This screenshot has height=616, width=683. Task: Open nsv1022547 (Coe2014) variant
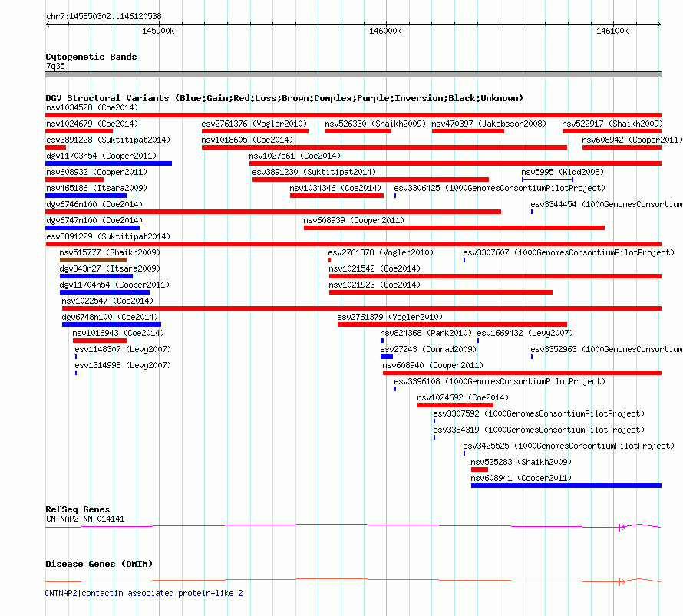(x=107, y=301)
